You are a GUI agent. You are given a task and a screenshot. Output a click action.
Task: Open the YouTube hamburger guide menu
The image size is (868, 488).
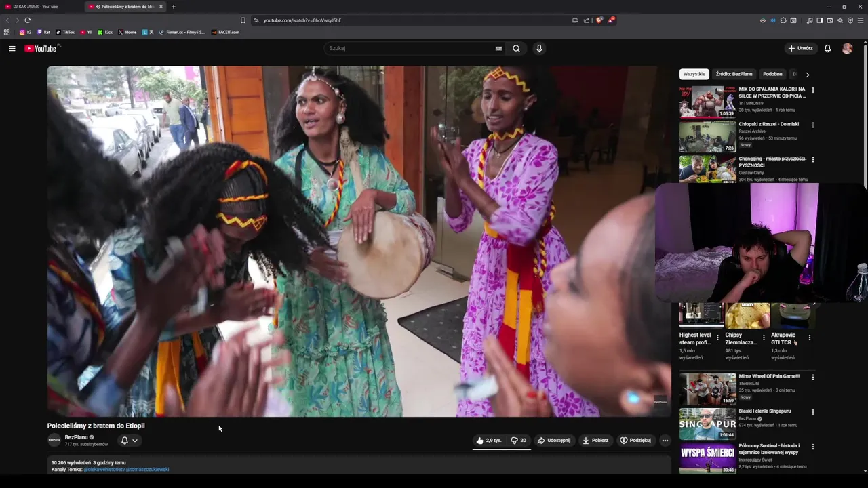point(12,48)
